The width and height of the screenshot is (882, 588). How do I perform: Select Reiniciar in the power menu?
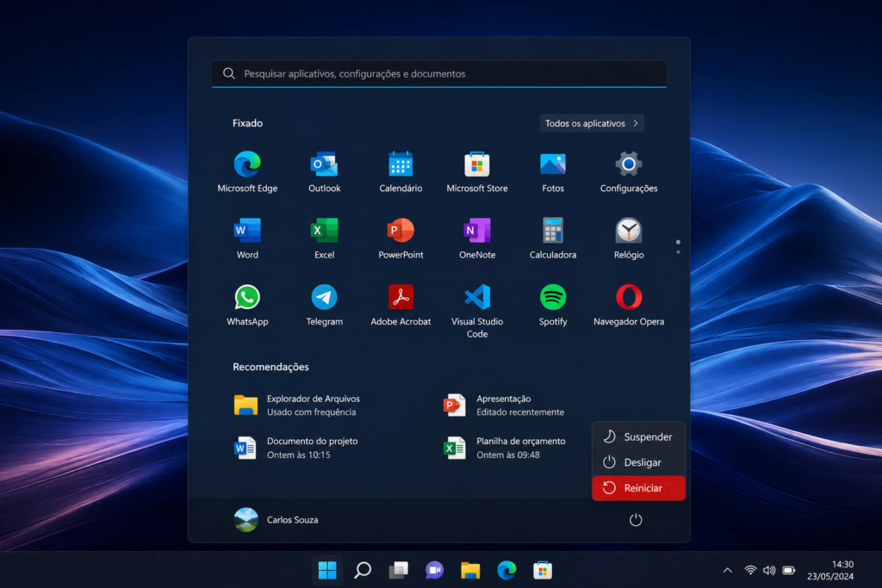[638, 488]
